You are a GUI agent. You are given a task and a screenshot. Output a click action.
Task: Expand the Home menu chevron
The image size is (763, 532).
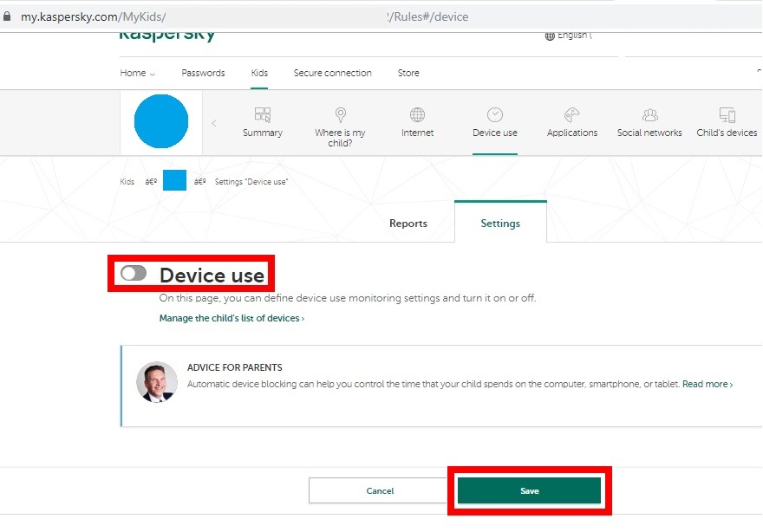pyautogui.click(x=153, y=74)
